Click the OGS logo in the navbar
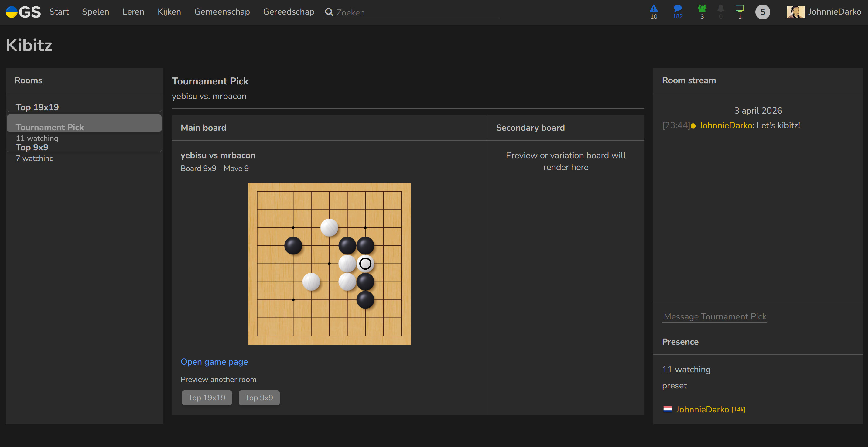Viewport: 868px width, 447px height. point(23,12)
